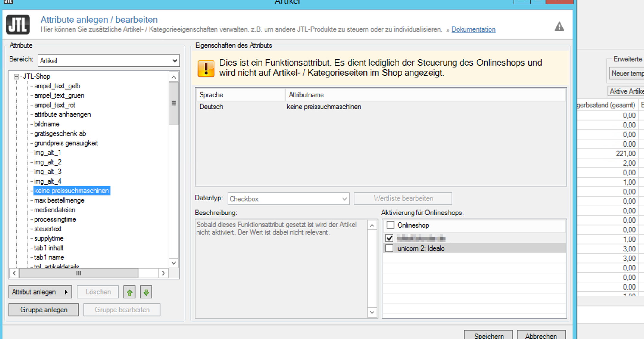This screenshot has width=644, height=339.
Task: Open the Dokumentation link
Action: click(x=473, y=29)
